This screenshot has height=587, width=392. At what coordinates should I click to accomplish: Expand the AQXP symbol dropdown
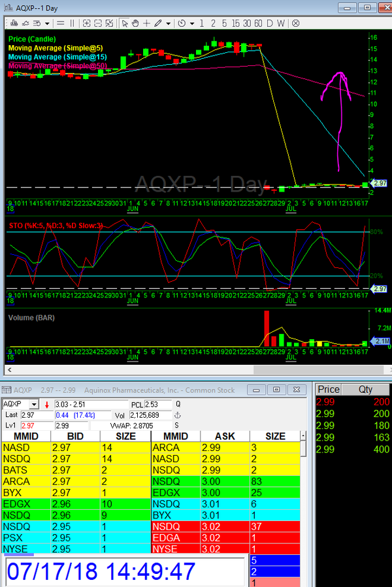tap(34, 405)
